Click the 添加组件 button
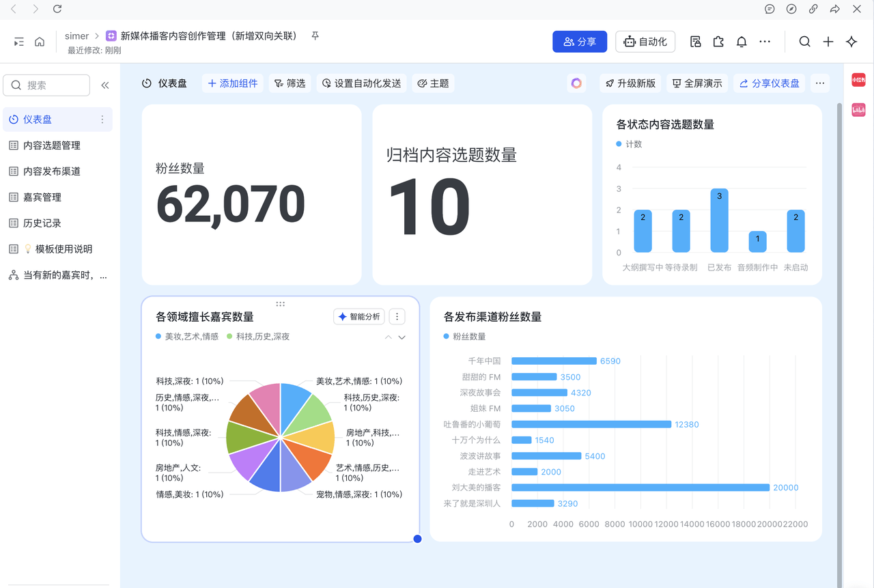Viewport: 874px width, 588px height. [x=233, y=83]
